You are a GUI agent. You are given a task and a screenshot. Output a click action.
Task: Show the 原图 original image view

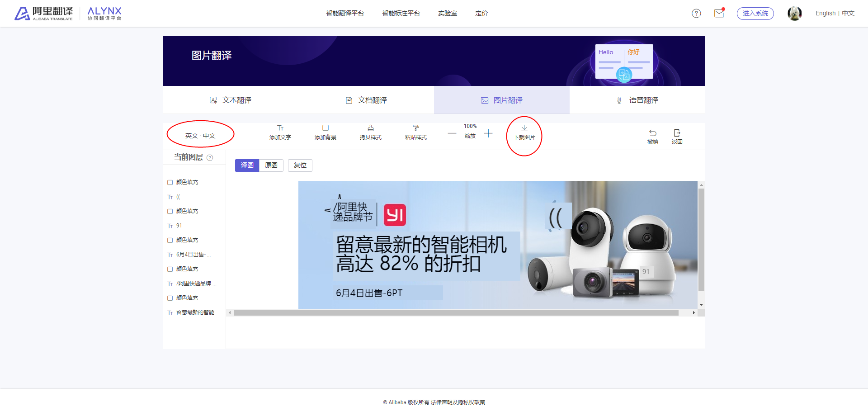271,165
